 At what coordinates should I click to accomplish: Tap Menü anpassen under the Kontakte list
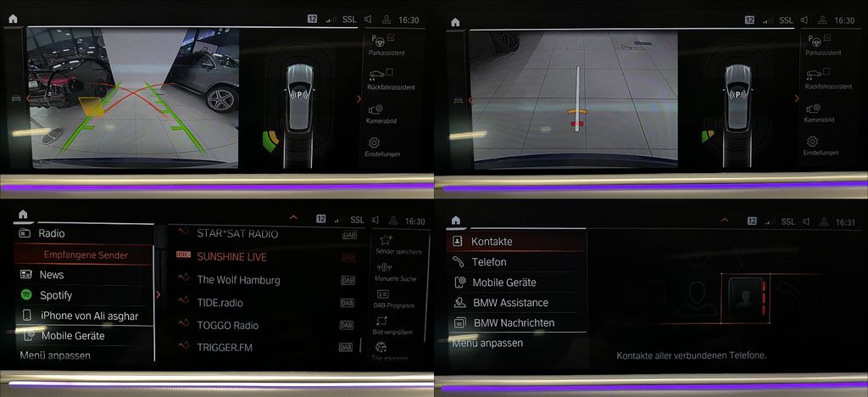pos(487,344)
